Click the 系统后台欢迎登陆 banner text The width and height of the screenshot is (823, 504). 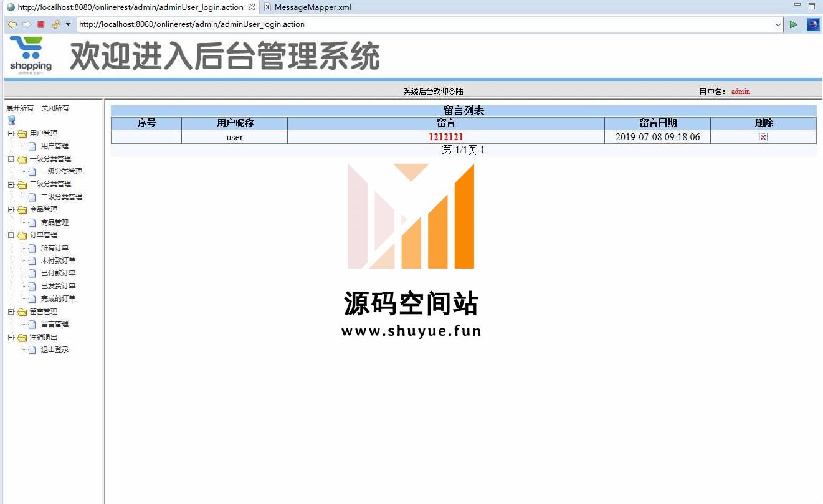coord(434,92)
